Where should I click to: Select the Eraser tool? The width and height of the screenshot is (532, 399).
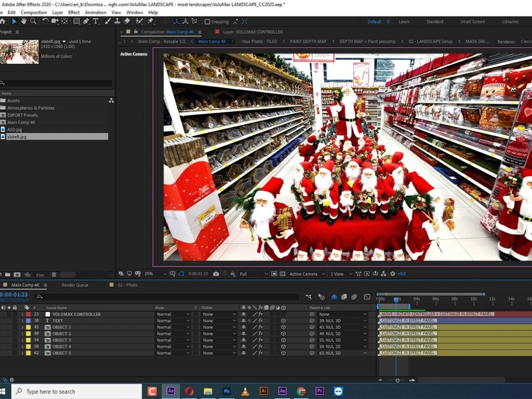pyautogui.click(x=127, y=21)
